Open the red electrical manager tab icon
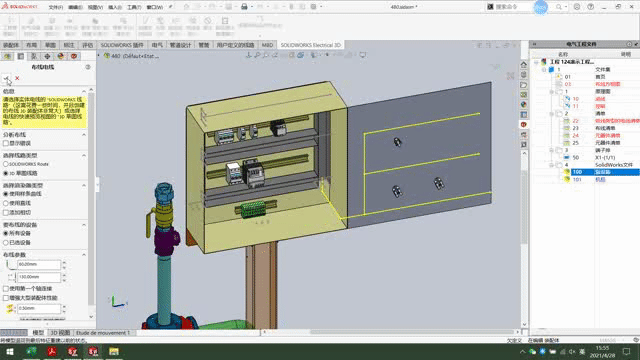This screenshot has width=640, height=360. [x=74, y=56]
